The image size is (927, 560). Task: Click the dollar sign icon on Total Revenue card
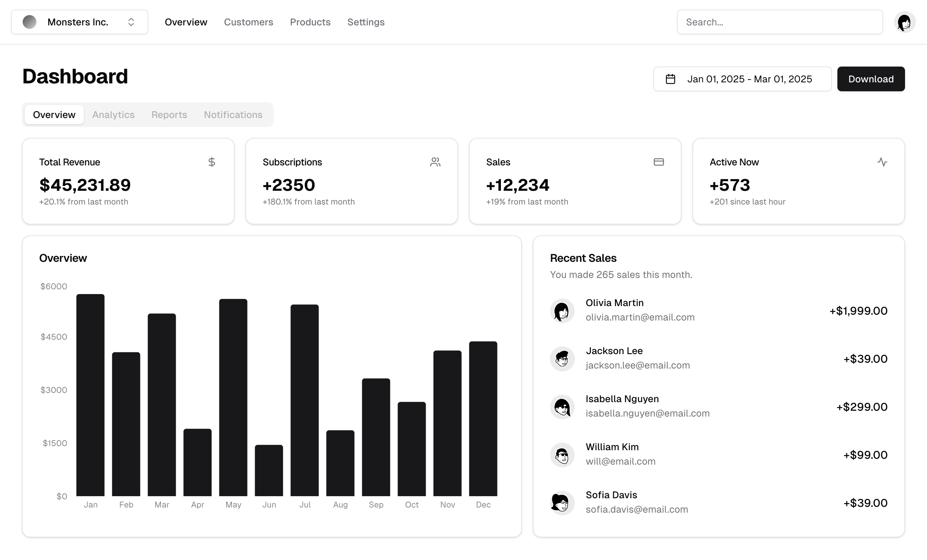coord(211,162)
